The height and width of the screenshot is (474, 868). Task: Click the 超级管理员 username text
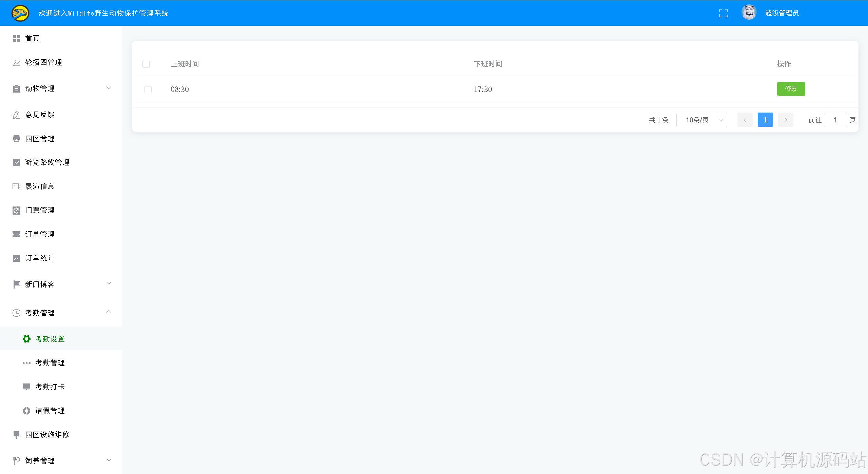coord(782,13)
